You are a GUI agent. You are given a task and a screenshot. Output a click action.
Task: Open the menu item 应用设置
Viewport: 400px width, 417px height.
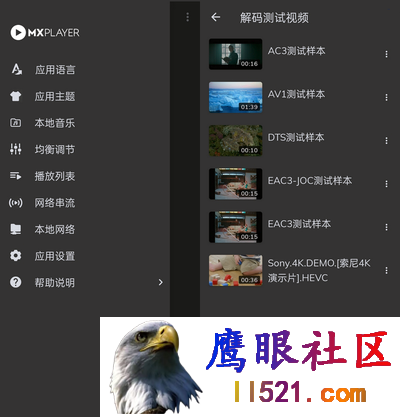[x=55, y=256]
